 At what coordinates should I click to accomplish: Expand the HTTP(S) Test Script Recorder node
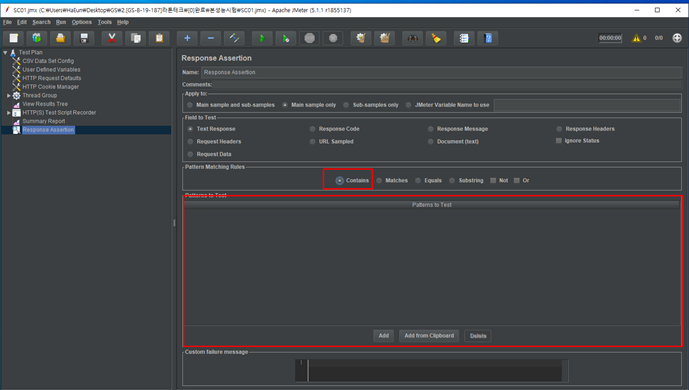(8, 112)
